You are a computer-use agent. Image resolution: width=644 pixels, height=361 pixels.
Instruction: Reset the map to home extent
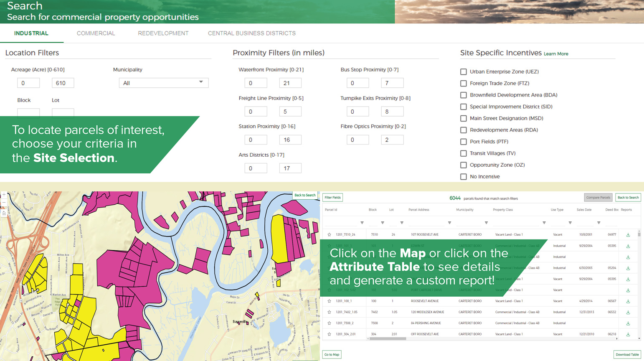click(3, 213)
